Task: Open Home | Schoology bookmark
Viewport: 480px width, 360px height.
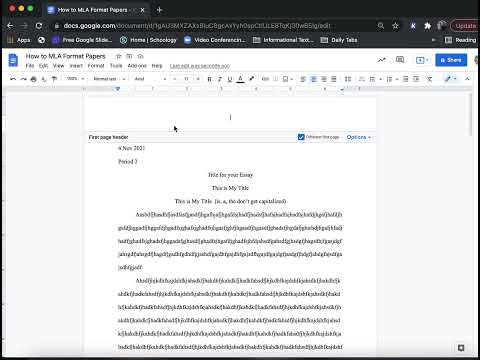Action: 148,40
